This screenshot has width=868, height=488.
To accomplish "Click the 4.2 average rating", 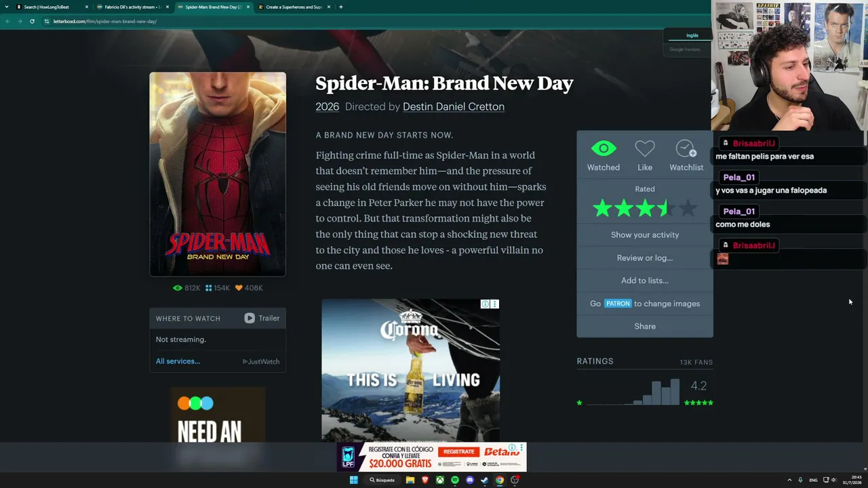I will (x=698, y=386).
